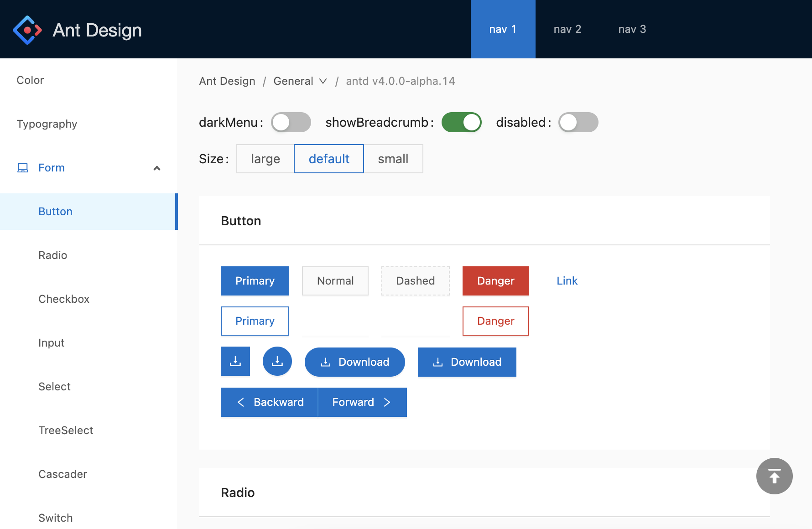
Task: Go to Select in the sidebar menu
Action: coord(88,387)
